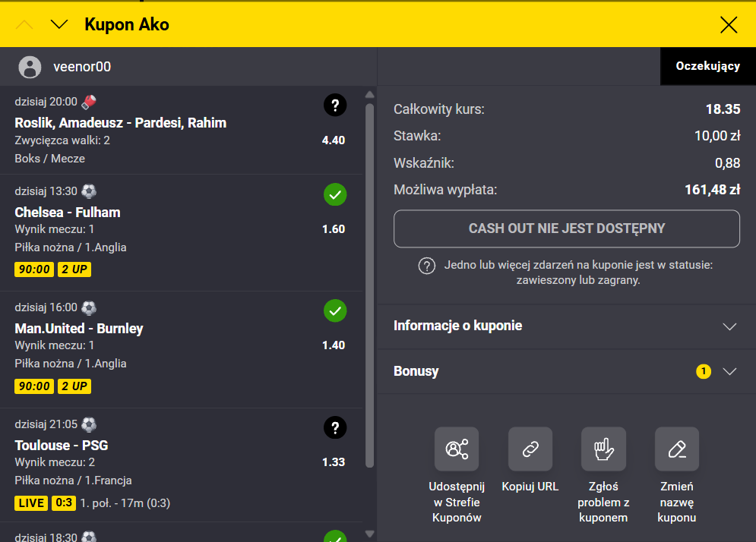Select the Oczekujący status tab
The width and height of the screenshot is (756, 542).
coord(708,67)
